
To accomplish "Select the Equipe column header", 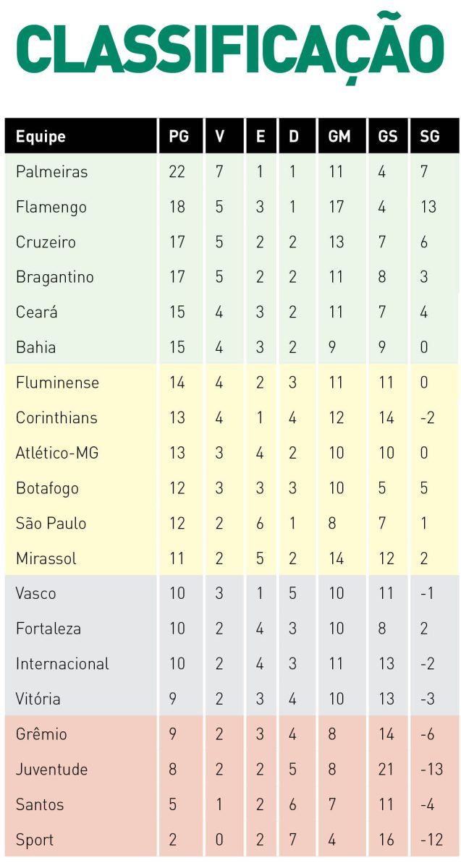I will 41,136.
